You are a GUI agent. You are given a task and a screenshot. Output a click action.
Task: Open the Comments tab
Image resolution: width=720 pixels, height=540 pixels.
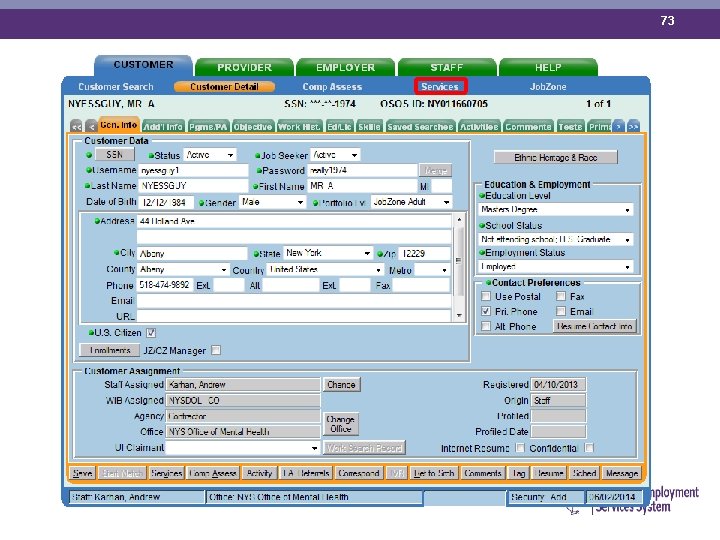[528, 127]
